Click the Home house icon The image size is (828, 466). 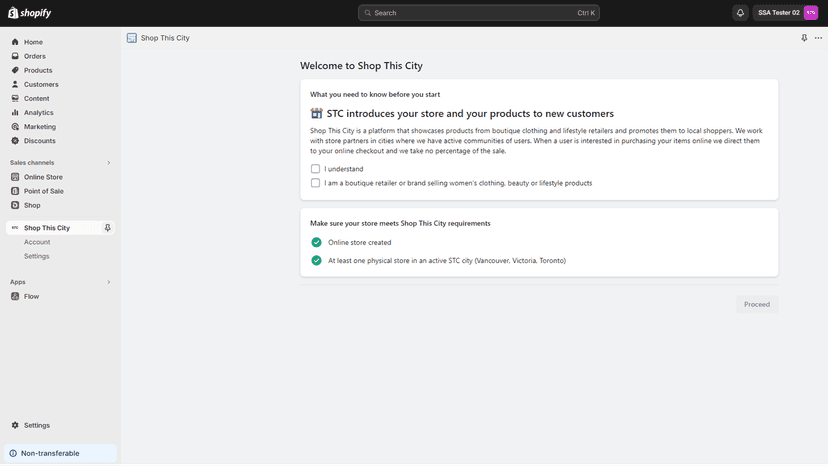click(15, 42)
